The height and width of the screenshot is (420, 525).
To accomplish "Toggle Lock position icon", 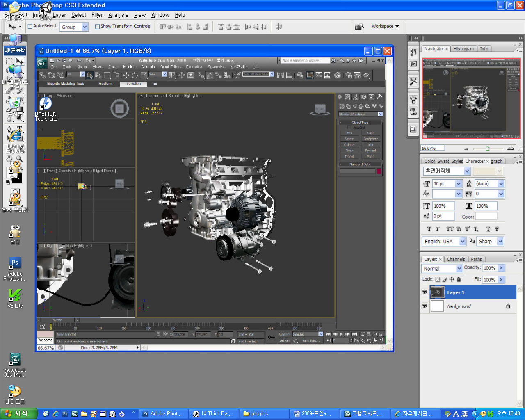I will (452, 279).
